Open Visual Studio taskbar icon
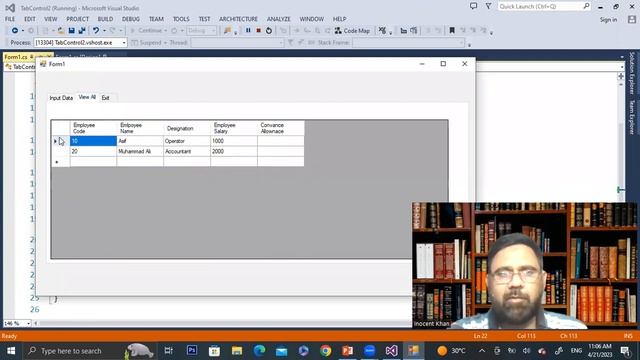 (x=391, y=351)
